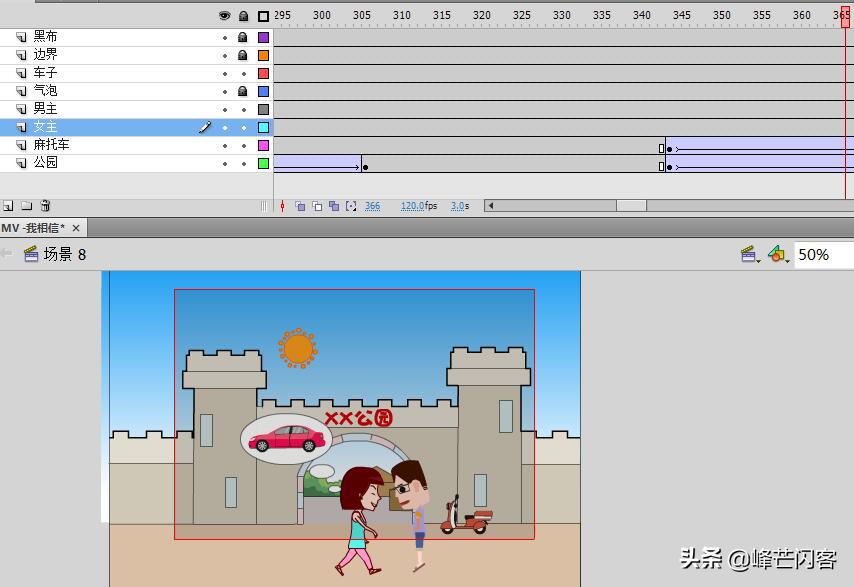The height and width of the screenshot is (587, 854).
Task: Hide the 男主 layer
Action: (224, 109)
